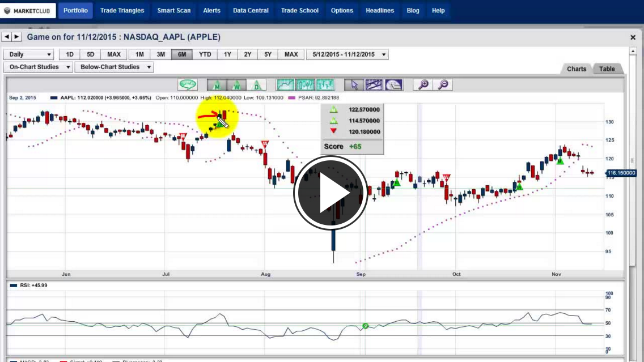The height and width of the screenshot is (362, 644).
Task: Select the 1M range button
Action: click(139, 54)
